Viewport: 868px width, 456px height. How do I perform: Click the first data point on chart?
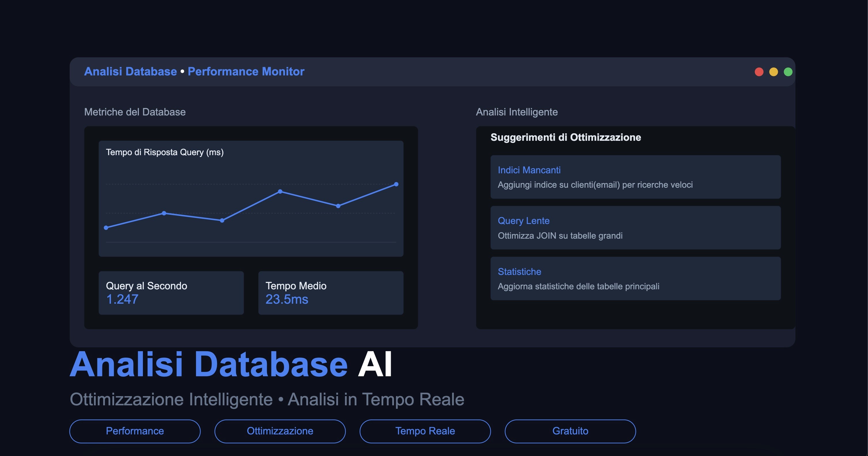click(106, 228)
